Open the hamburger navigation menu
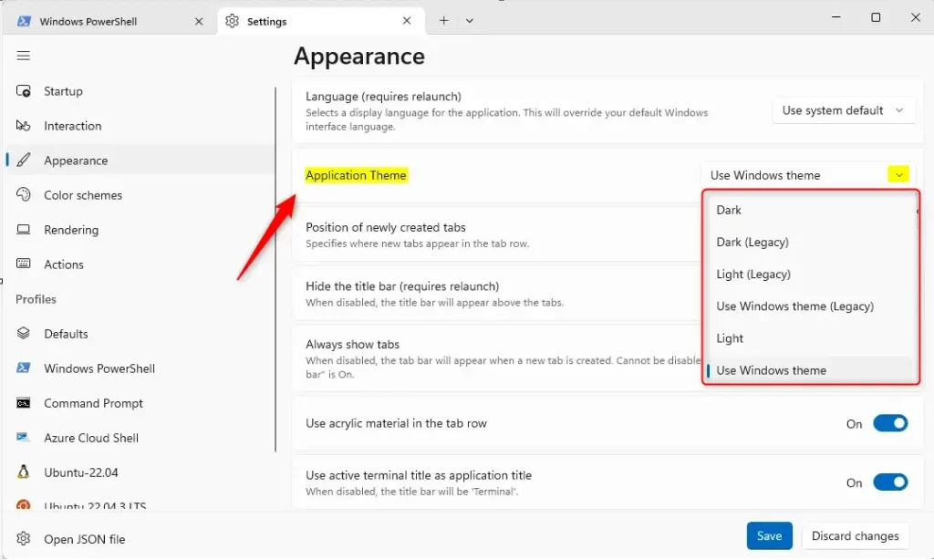This screenshot has width=934, height=560. tap(23, 56)
